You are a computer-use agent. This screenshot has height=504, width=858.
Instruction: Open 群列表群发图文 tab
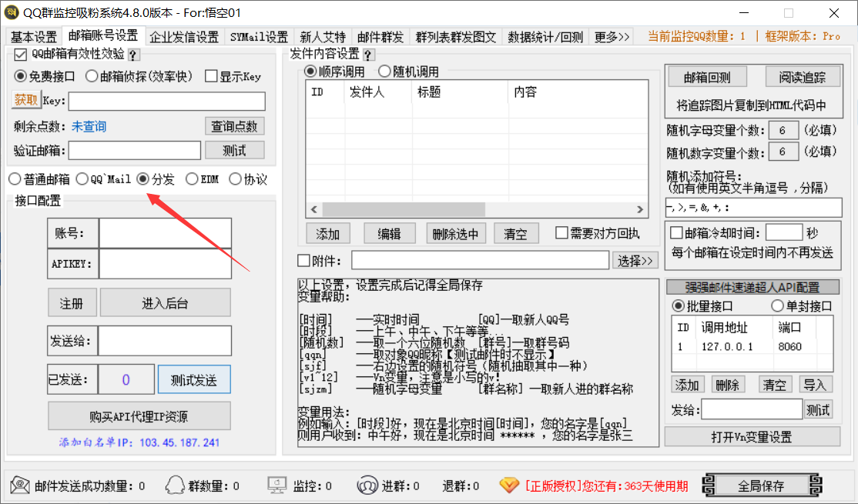click(x=456, y=37)
